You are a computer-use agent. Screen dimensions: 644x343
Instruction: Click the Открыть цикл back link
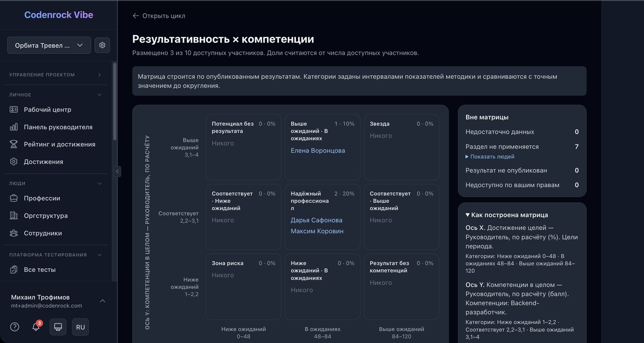tap(159, 16)
